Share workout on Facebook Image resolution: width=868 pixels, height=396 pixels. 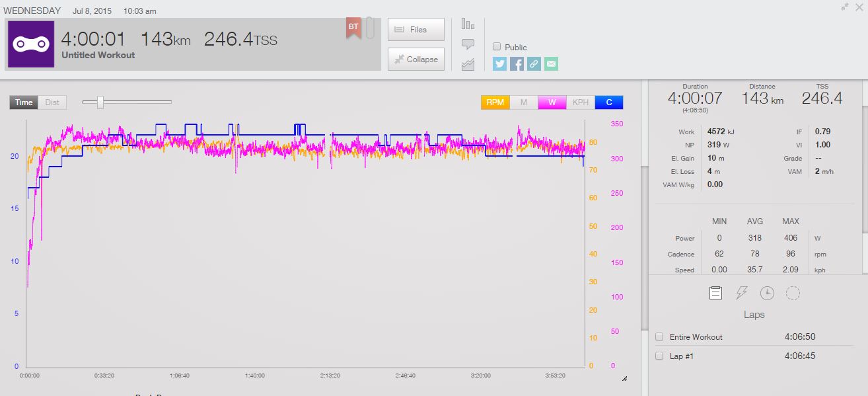[517, 63]
